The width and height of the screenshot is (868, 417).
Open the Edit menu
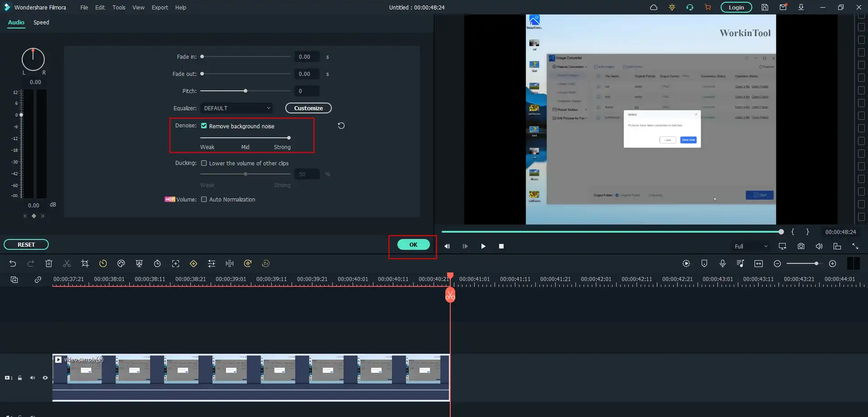(100, 7)
